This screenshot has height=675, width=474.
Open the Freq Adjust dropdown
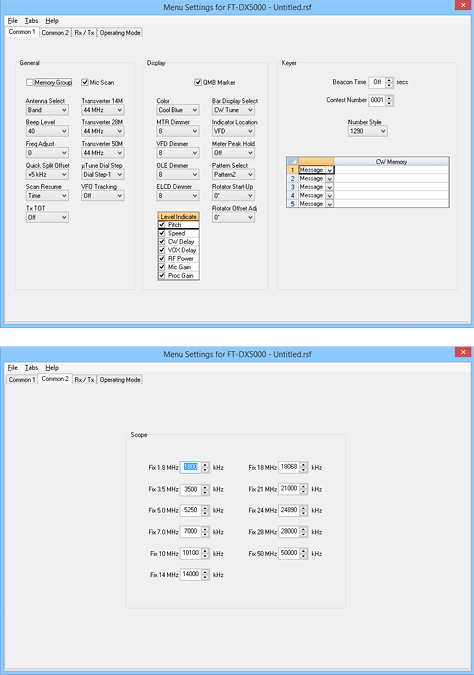click(47, 153)
